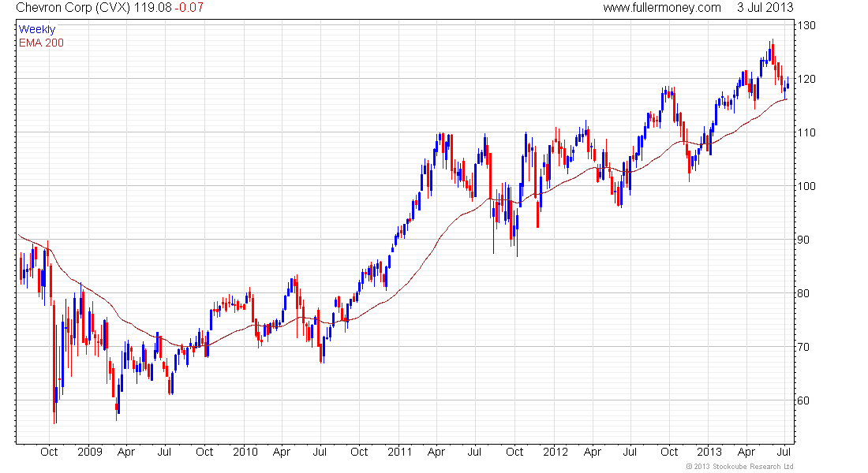Click the 60 price axis label
Screen dimensions: 868x473
click(x=804, y=401)
